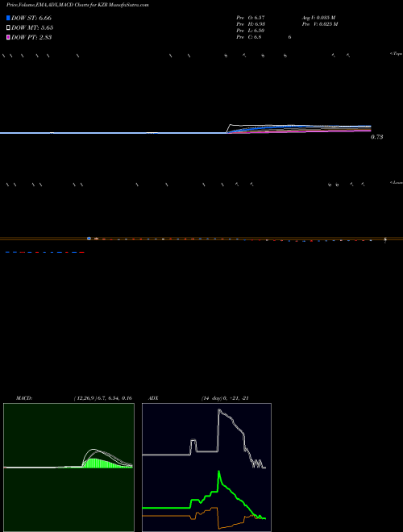The image size is (403, 532).
Task: Click the 0.73 price label
Action: (377, 137)
